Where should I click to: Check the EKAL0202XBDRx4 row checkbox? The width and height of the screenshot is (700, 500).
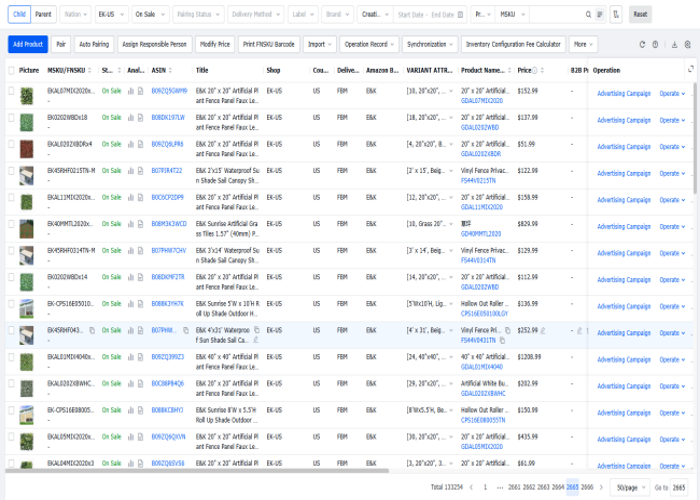[11, 144]
